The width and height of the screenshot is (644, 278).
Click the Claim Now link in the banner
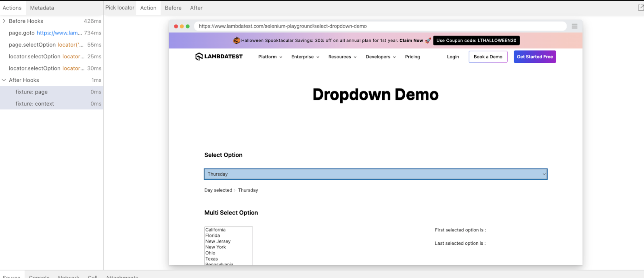point(411,40)
